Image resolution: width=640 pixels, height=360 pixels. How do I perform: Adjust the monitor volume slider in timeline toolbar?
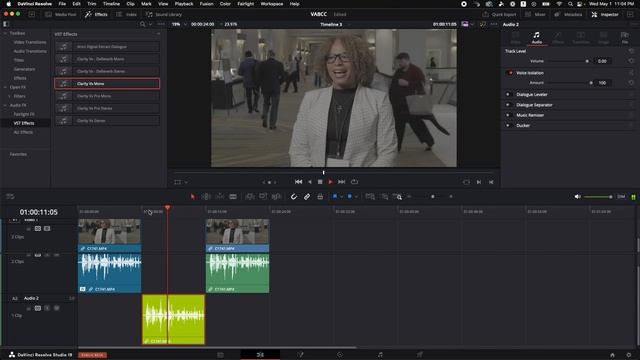click(598, 197)
